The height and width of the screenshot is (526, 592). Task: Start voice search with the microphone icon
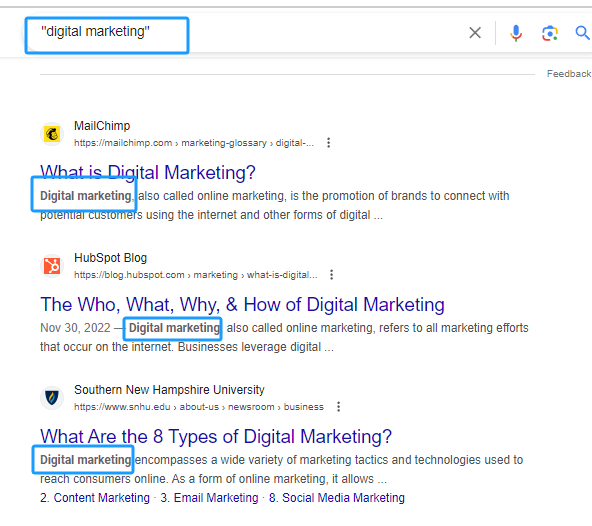pyautogui.click(x=516, y=33)
